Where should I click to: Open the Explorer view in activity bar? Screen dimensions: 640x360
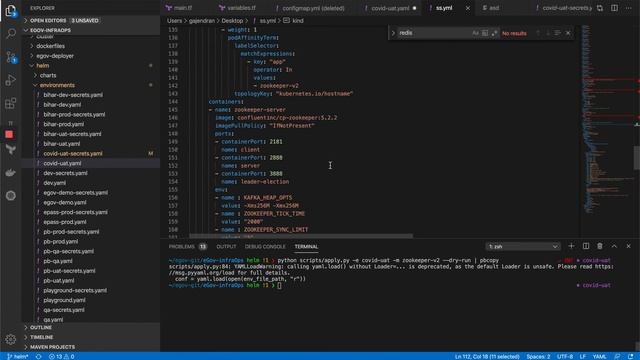pos(11,11)
